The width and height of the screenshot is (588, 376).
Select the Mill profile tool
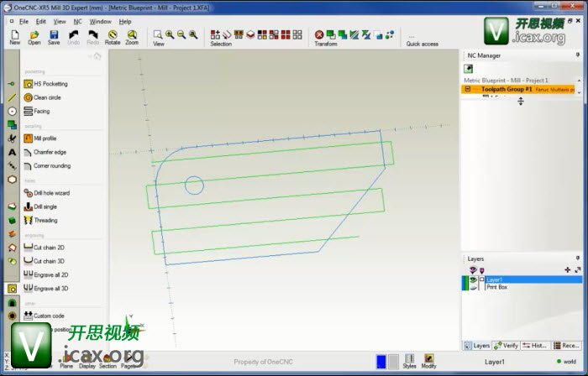[45, 138]
